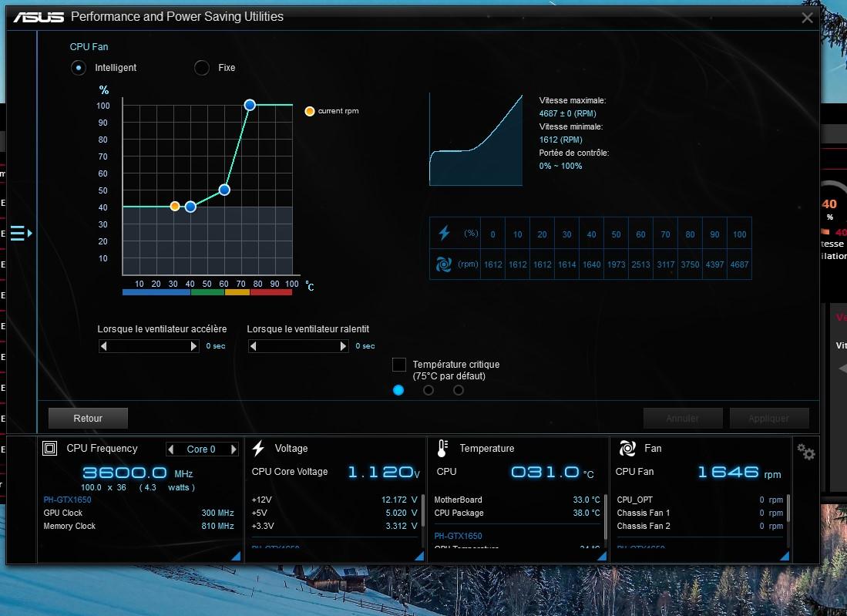Click the CPU Fan 1646 rpm reading
The height and width of the screenshot is (616, 847).
pos(740,473)
